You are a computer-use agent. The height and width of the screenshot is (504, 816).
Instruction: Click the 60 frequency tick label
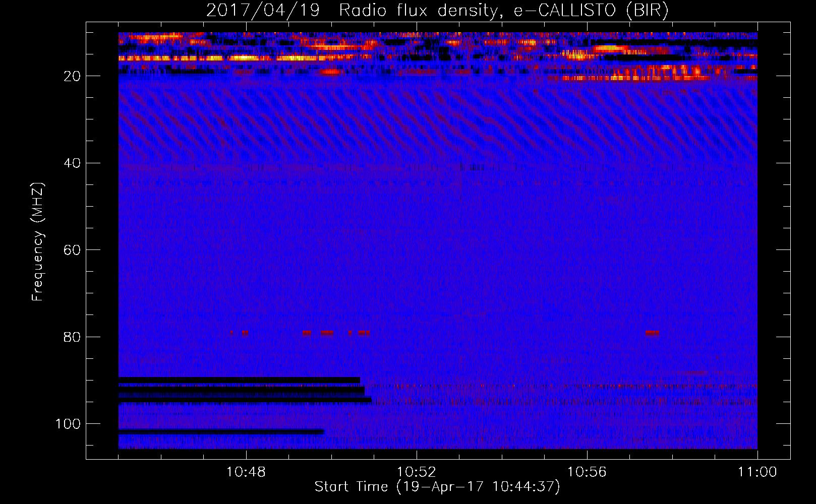tap(72, 250)
